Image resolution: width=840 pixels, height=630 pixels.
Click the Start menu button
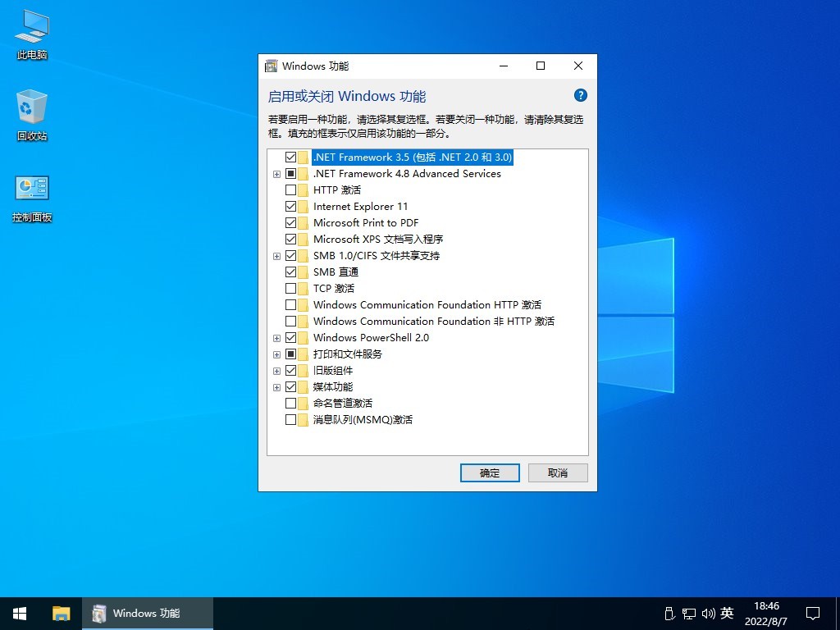tap(19, 613)
